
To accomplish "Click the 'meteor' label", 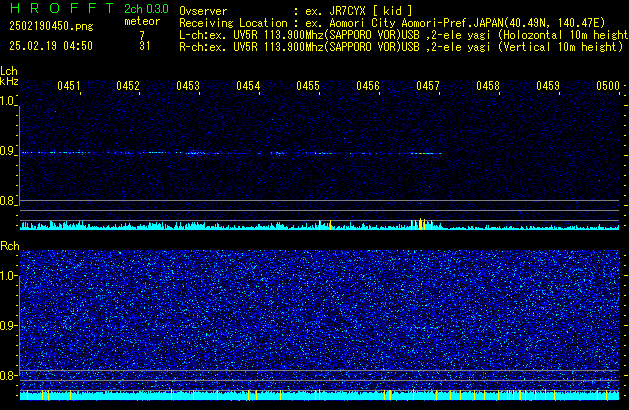I will click(142, 21).
